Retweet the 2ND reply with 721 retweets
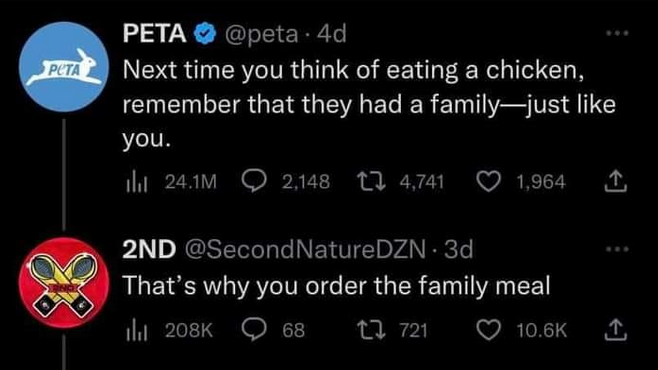This screenshot has height=370, width=658. click(x=392, y=330)
